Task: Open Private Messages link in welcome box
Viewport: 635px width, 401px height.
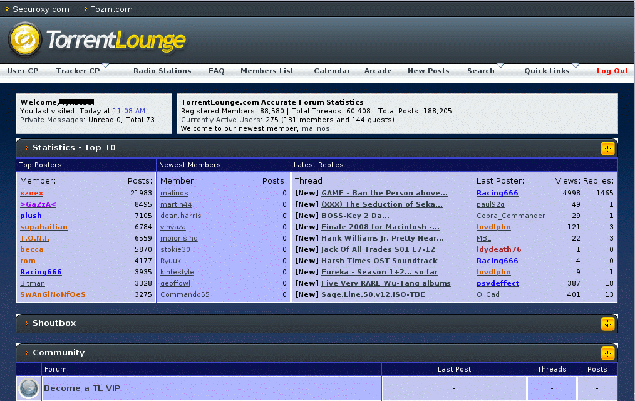Action: pos(53,119)
